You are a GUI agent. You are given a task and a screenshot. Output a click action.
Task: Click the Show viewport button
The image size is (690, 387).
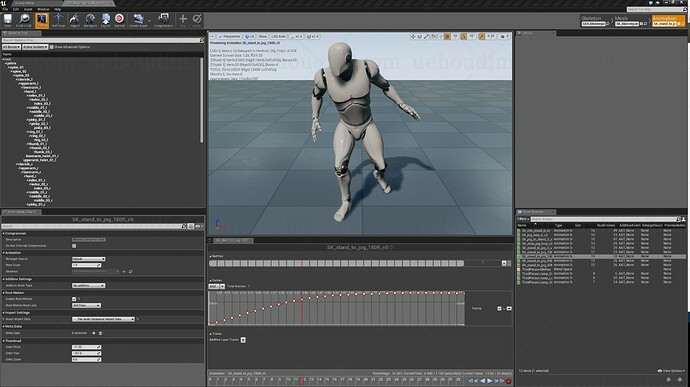click(x=263, y=37)
